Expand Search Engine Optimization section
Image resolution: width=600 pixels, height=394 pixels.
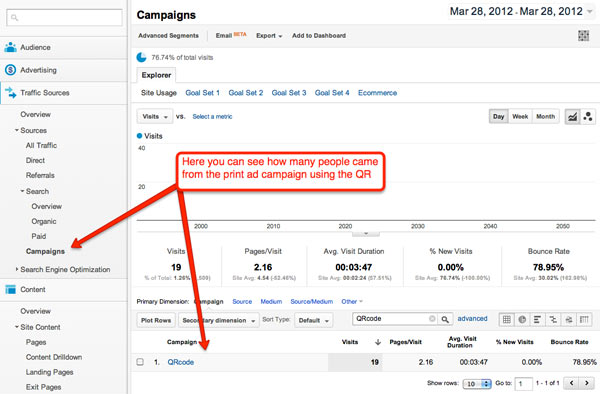[17, 269]
